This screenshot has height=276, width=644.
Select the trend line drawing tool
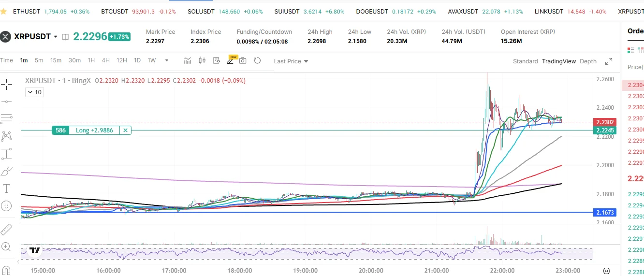click(x=6, y=102)
